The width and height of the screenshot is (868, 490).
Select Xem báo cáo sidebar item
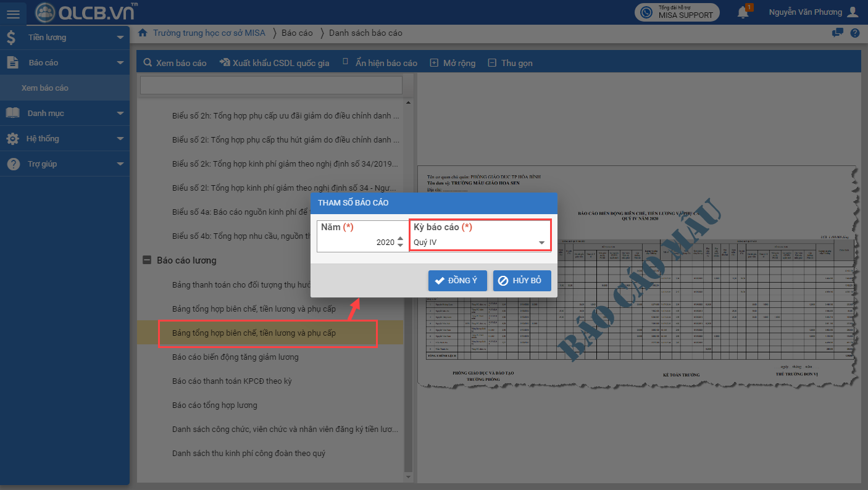[x=45, y=88]
